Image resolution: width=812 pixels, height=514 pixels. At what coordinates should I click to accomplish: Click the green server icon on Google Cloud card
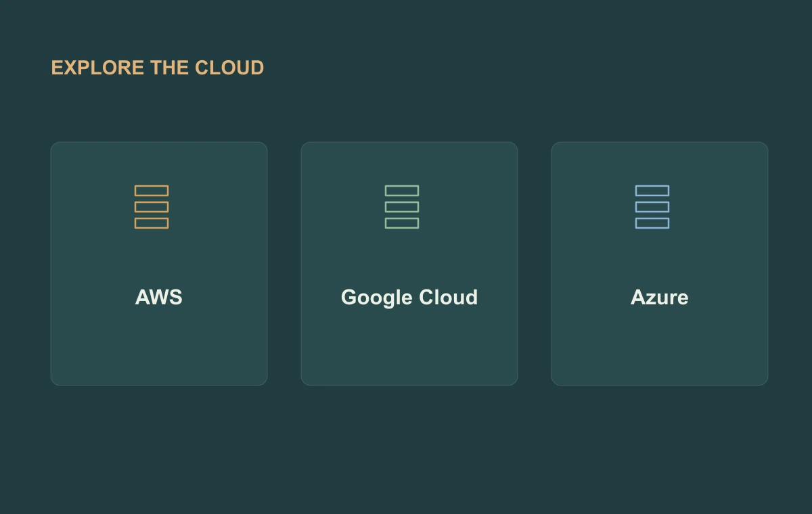click(x=402, y=207)
